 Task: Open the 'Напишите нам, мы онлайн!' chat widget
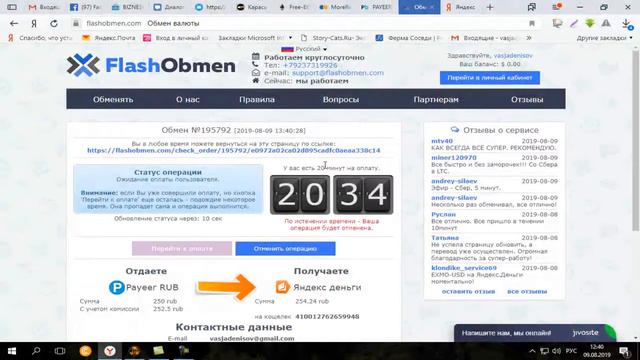(535, 333)
